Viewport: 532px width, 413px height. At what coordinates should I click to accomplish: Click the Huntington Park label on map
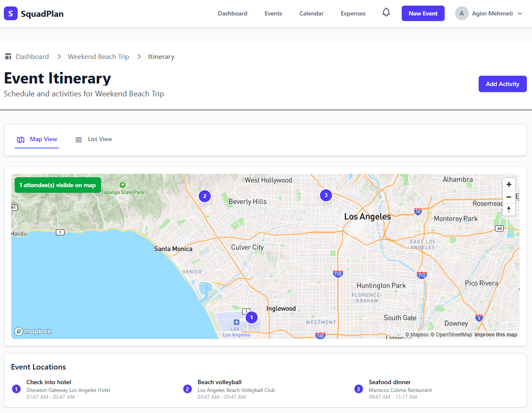381,286
